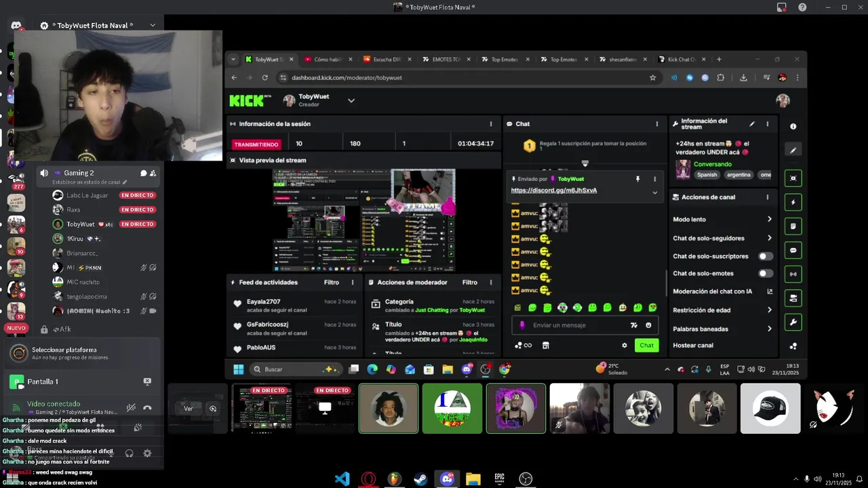Launch Visual Studio Code from the taskbar
Viewport: 868px width, 488px height.
coord(342,479)
